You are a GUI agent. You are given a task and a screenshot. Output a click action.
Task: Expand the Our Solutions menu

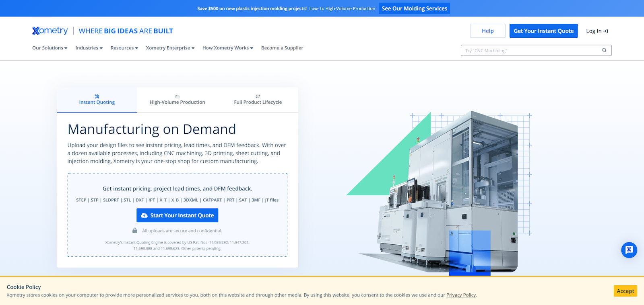coord(50,48)
